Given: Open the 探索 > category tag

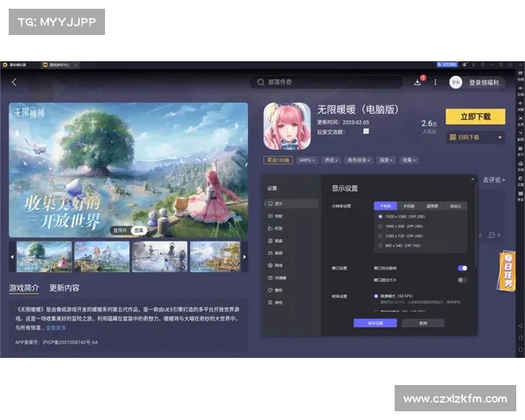Looking at the screenshot, I should [386, 160].
